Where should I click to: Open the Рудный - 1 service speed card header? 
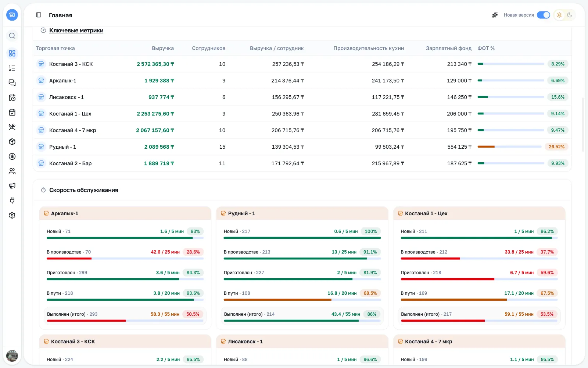pyautogui.click(x=302, y=213)
